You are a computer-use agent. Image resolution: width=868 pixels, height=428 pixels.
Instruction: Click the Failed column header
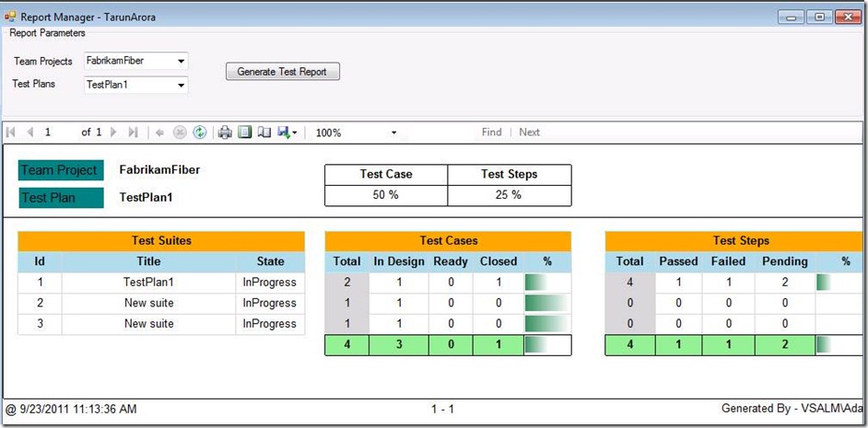coord(729,261)
